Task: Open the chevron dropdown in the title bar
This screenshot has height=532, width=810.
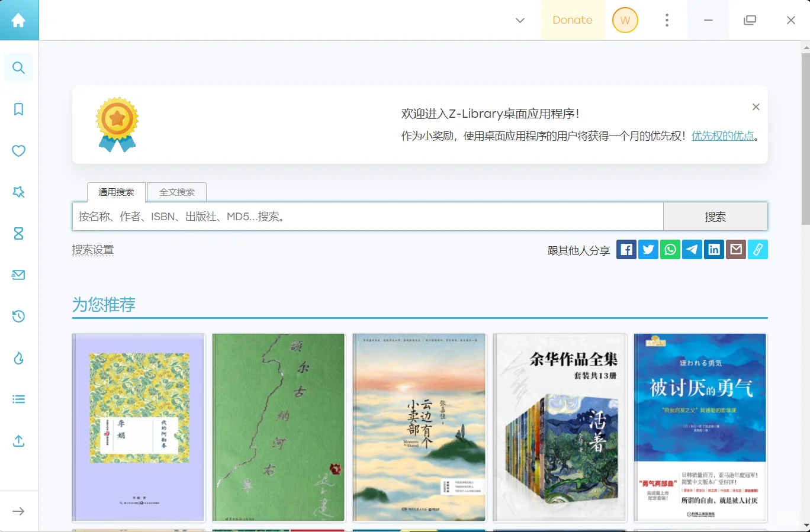Action: coord(519,20)
